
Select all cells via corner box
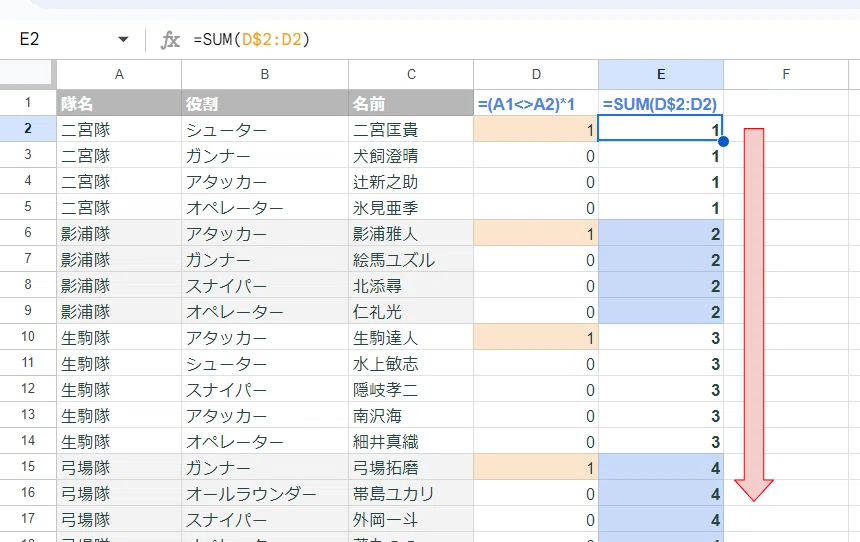(26, 74)
